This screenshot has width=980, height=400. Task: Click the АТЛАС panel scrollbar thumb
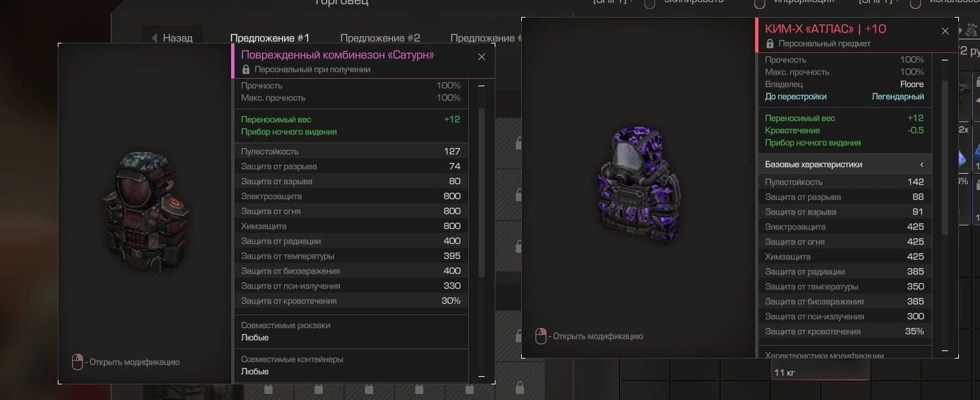tap(945, 158)
